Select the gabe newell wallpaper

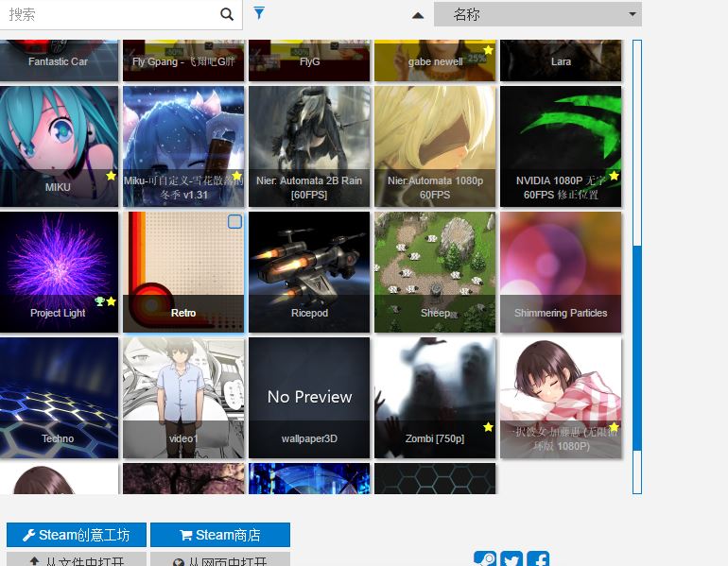point(435,60)
